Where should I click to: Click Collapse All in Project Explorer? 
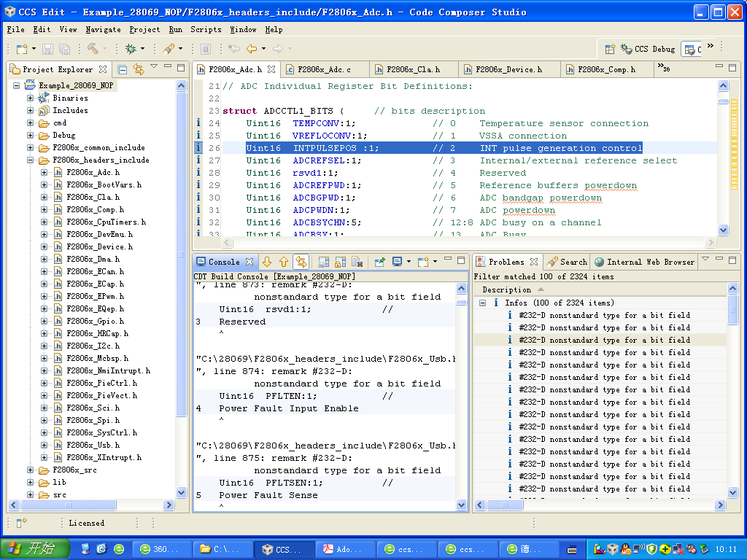click(x=123, y=69)
